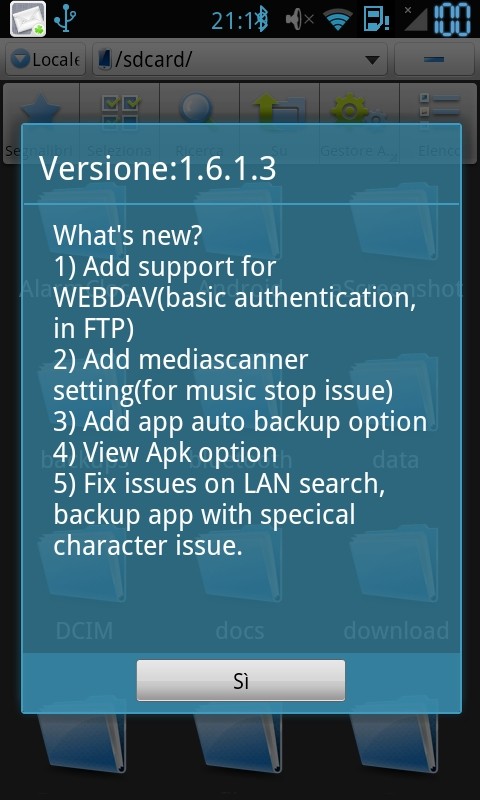The width and height of the screenshot is (480, 800).
Task: Expand the Locale location dropdown
Action: 45,60
